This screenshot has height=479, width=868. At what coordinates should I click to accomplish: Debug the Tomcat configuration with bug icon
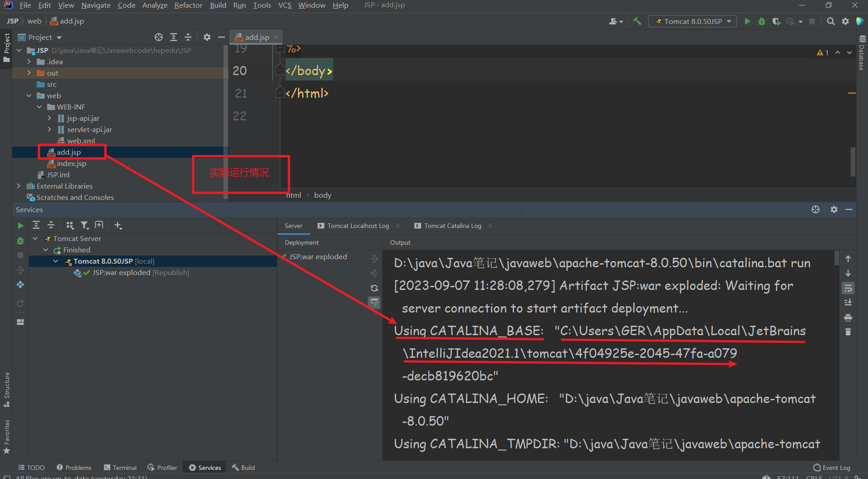click(x=762, y=21)
